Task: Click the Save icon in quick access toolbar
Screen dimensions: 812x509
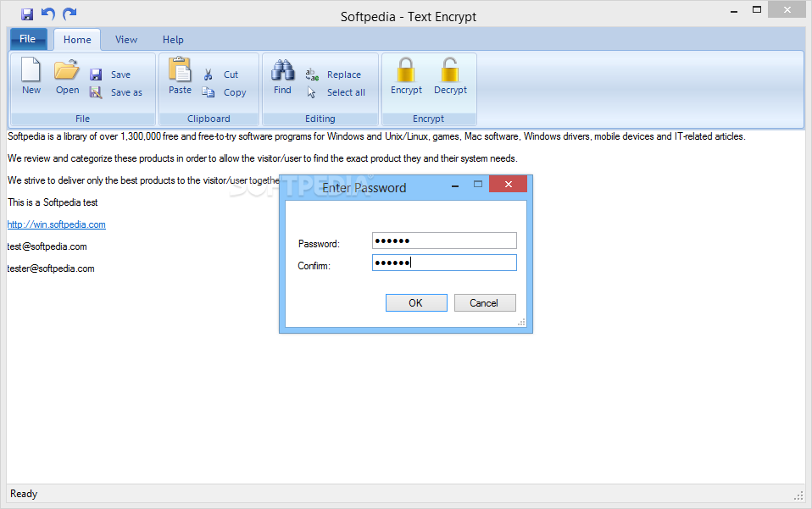Action: [x=27, y=14]
